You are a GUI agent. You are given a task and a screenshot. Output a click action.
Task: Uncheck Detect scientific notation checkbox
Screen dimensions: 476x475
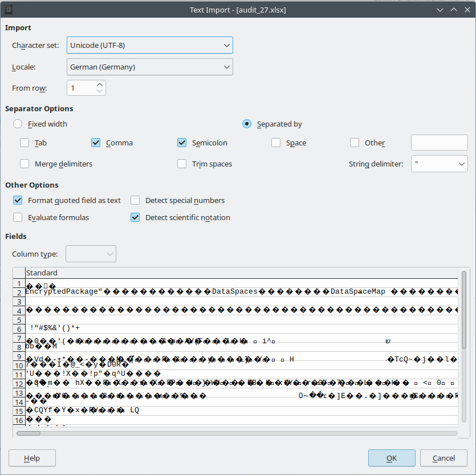tap(135, 217)
